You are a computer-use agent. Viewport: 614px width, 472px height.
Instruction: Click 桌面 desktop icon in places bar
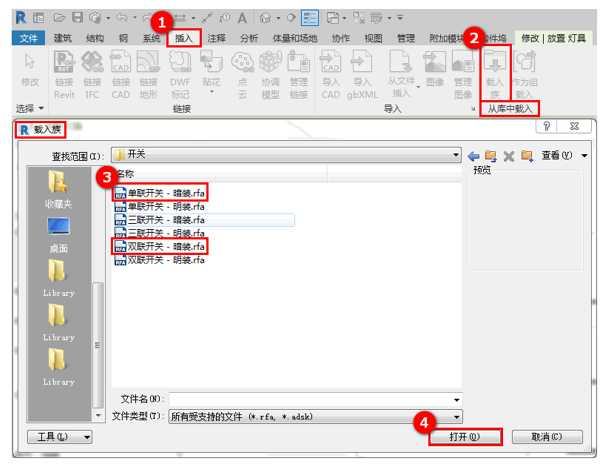[x=58, y=234]
